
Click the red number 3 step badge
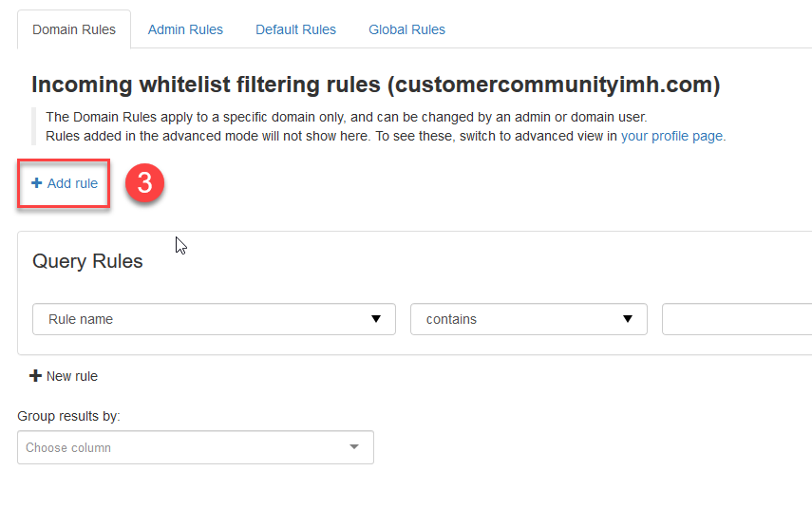(144, 184)
